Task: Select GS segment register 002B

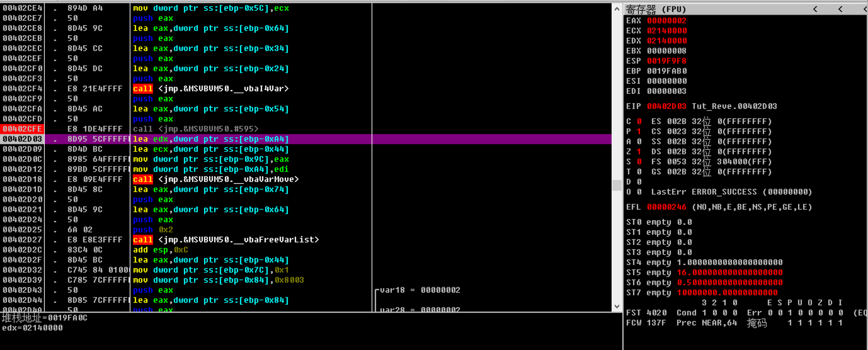Action: (x=677, y=172)
